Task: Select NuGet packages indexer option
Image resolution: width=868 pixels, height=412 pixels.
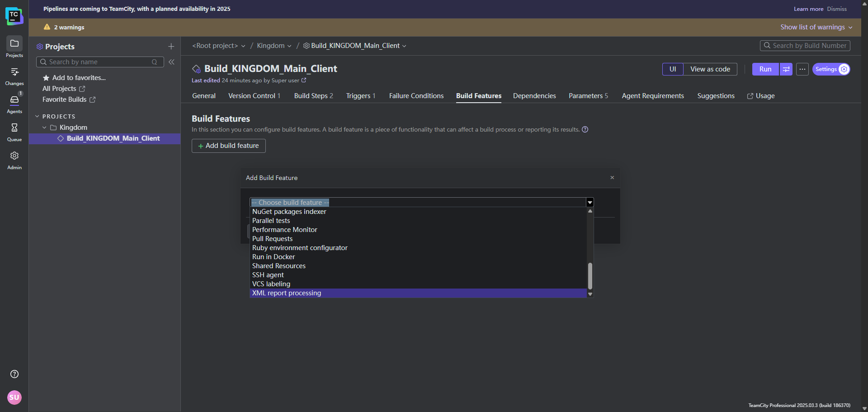Action: click(x=418, y=212)
